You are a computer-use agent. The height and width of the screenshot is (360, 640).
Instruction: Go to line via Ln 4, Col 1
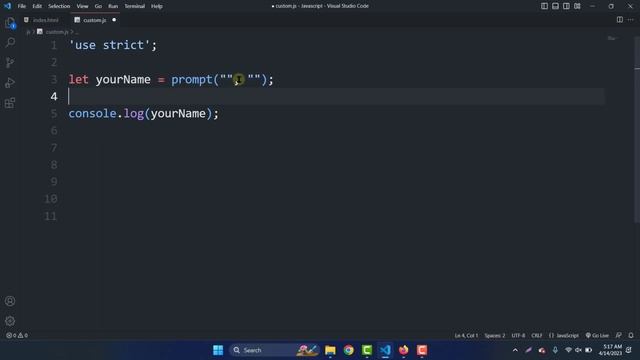click(466, 336)
